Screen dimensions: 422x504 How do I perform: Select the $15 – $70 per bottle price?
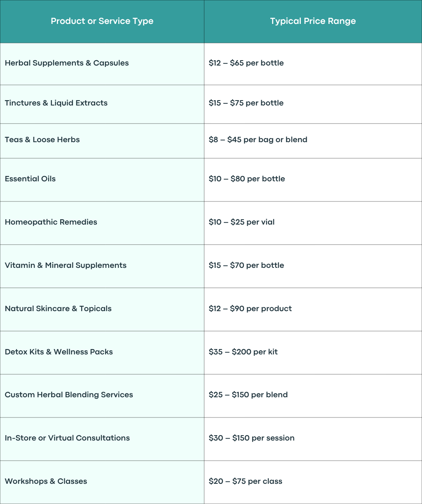(x=246, y=265)
